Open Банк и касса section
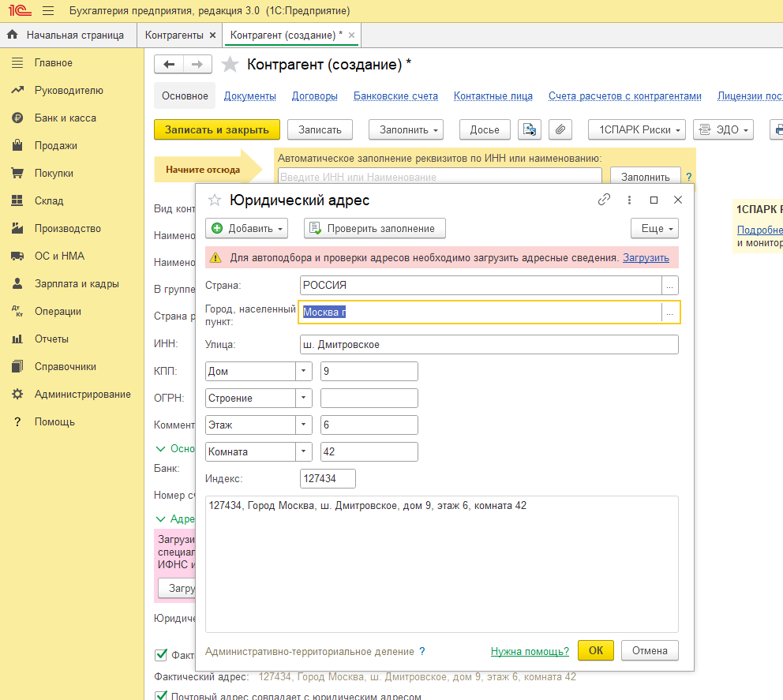783x700 pixels. pos(65,118)
